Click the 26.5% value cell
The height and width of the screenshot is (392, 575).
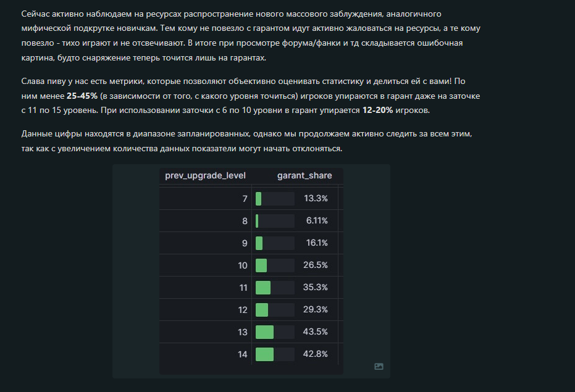[316, 265]
